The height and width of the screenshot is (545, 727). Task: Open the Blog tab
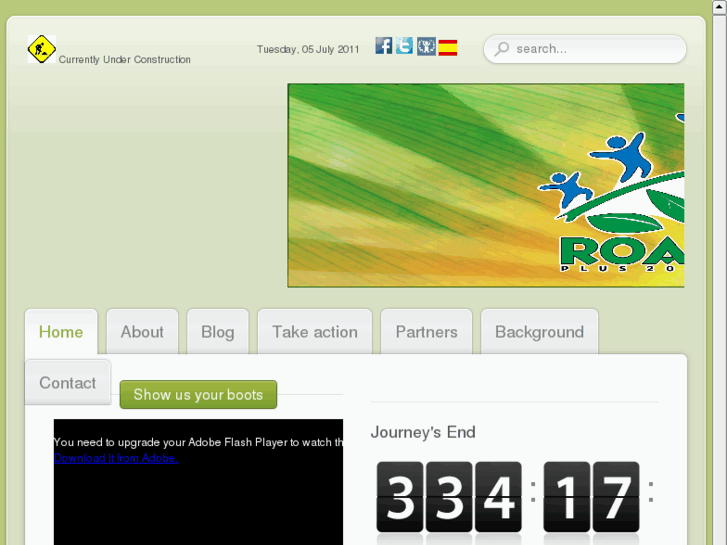pyautogui.click(x=218, y=332)
